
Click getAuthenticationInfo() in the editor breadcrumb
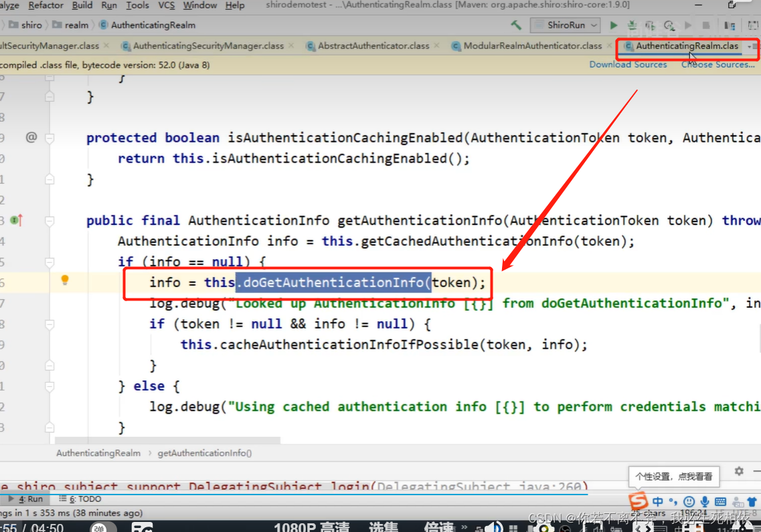click(204, 453)
